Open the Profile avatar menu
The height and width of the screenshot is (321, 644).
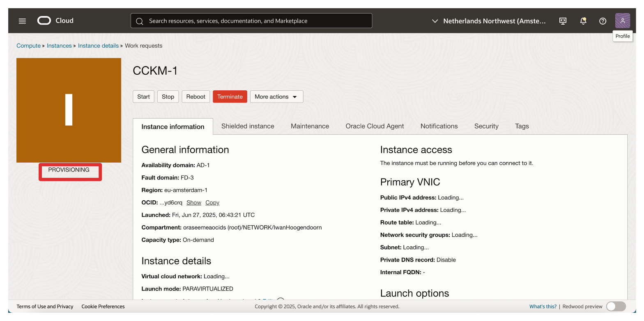tap(622, 21)
